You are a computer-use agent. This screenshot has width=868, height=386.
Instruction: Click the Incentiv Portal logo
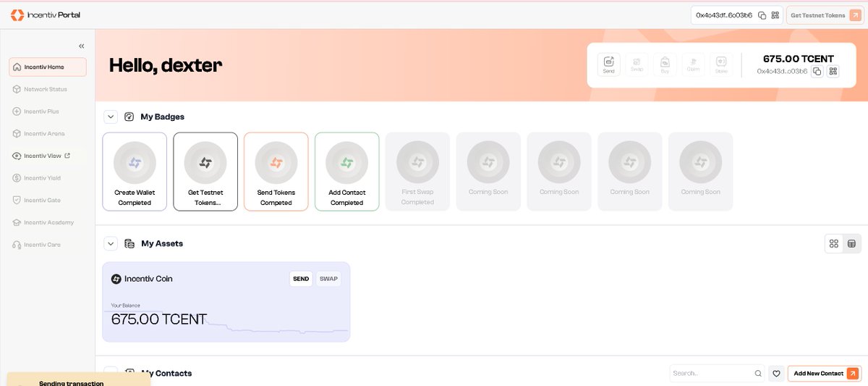45,14
